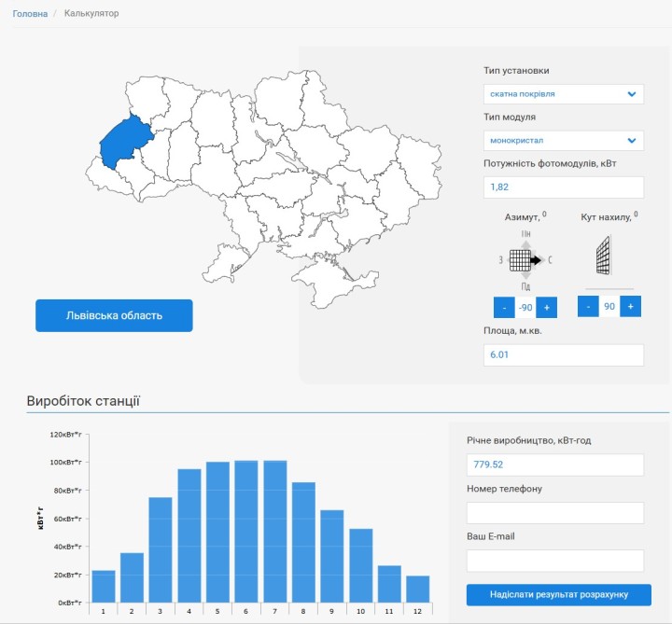The image size is (672, 624).
Task: Click the south Пд marker on compass
Action: pos(525,286)
